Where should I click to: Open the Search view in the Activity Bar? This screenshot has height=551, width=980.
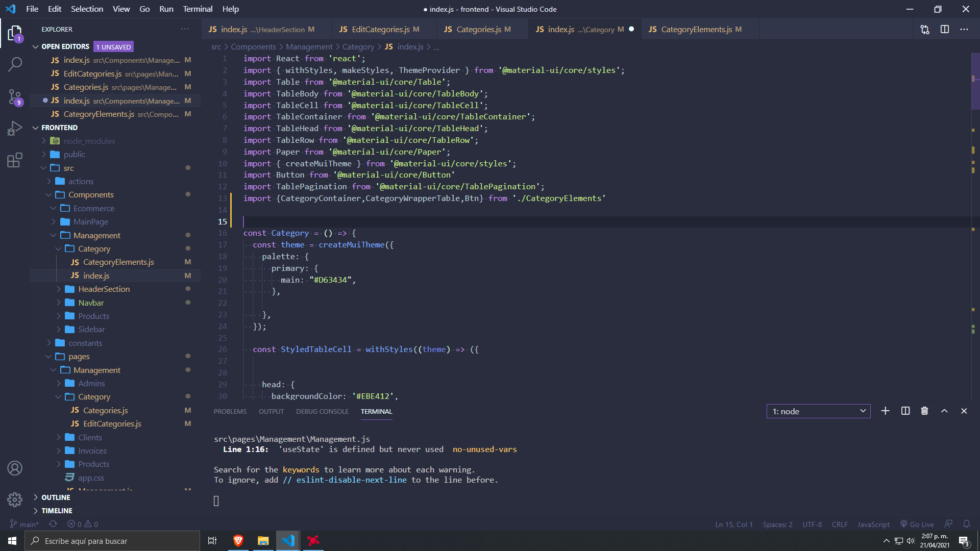pos(15,64)
